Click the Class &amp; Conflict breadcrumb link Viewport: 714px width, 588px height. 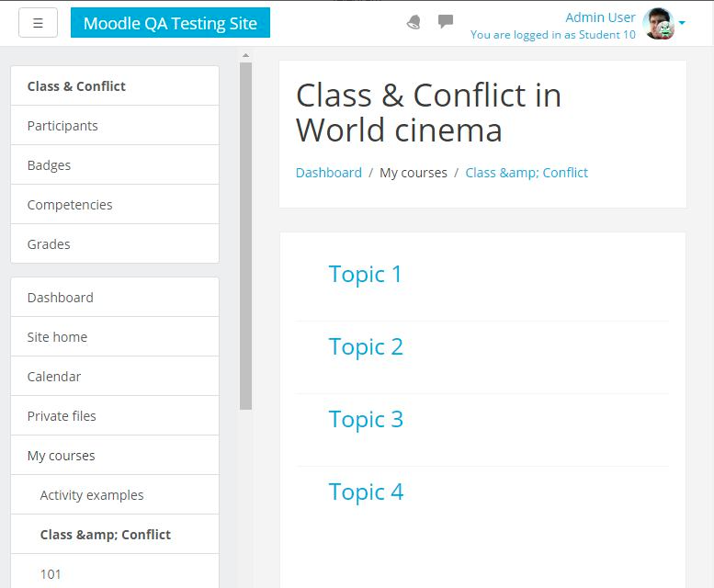[527, 173]
